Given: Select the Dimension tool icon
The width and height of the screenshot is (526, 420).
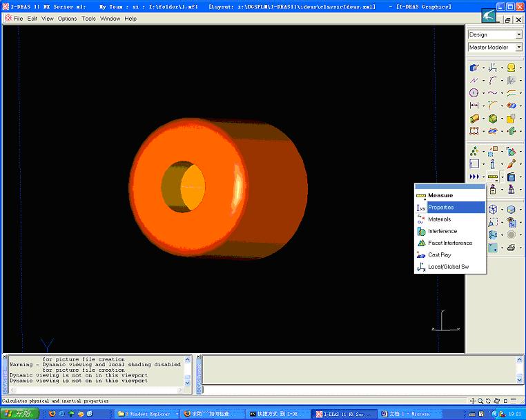Looking at the screenshot, I should tap(474, 106).
